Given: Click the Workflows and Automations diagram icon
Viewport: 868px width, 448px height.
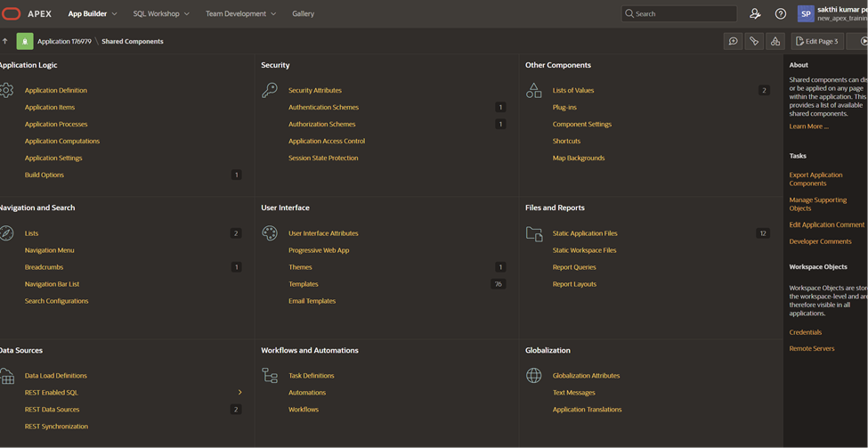Looking at the screenshot, I should (x=269, y=376).
